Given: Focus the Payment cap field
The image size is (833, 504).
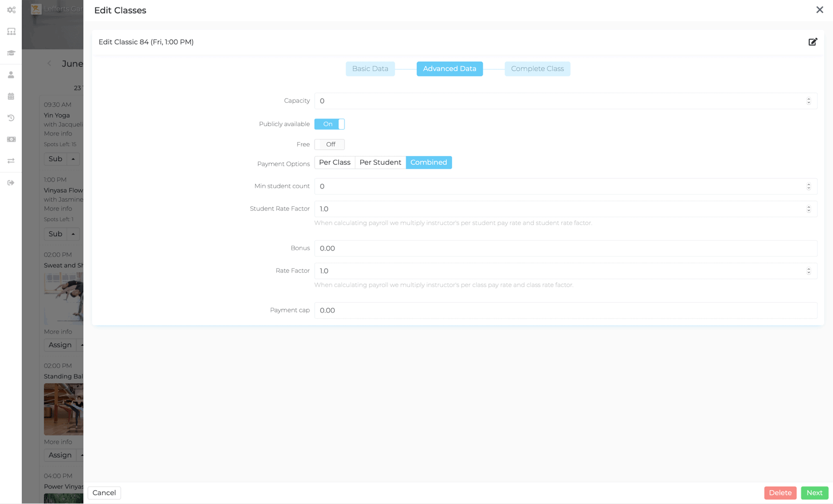Looking at the screenshot, I should pos(566,311).
